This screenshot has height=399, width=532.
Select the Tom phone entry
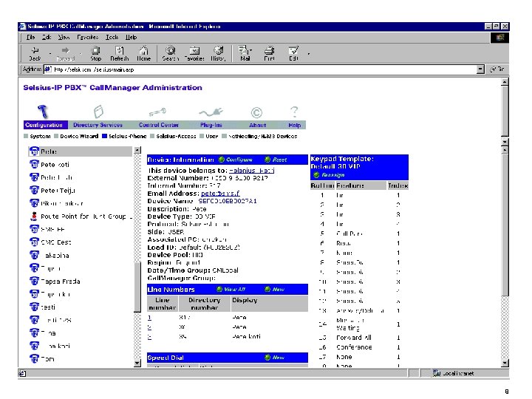click(x=47, y=359)
